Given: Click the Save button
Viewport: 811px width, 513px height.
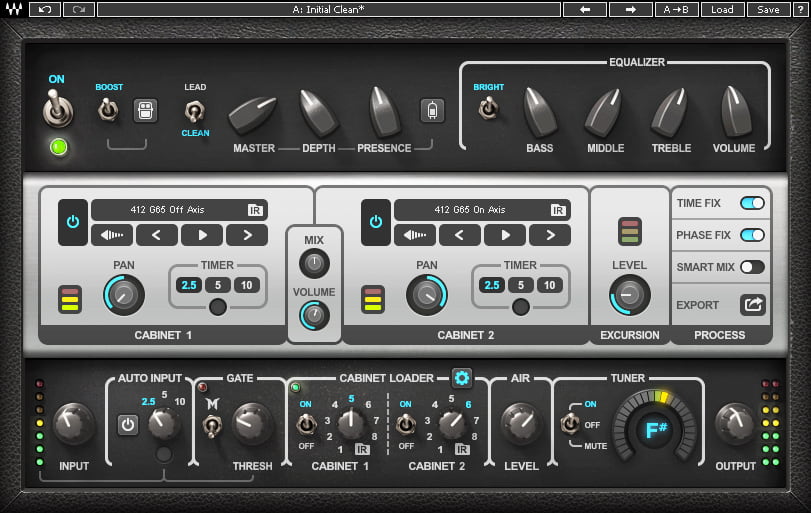Looking at the screenshot, I should (x=769, y=9).
